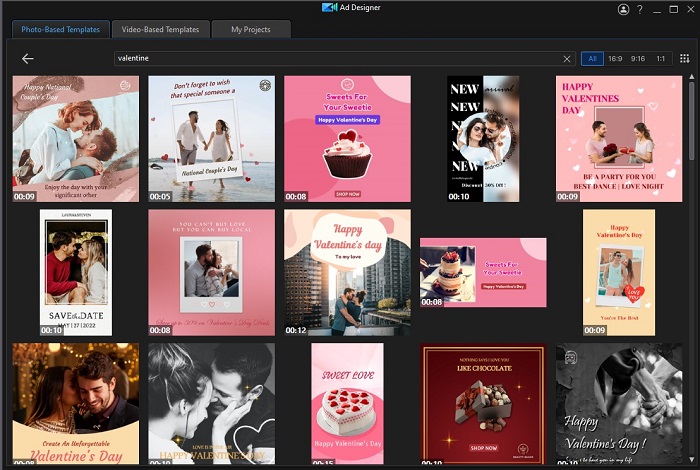Choose the NEW arrival vertical template
Screen dimensions: 700x470
(x=483, y=139)
